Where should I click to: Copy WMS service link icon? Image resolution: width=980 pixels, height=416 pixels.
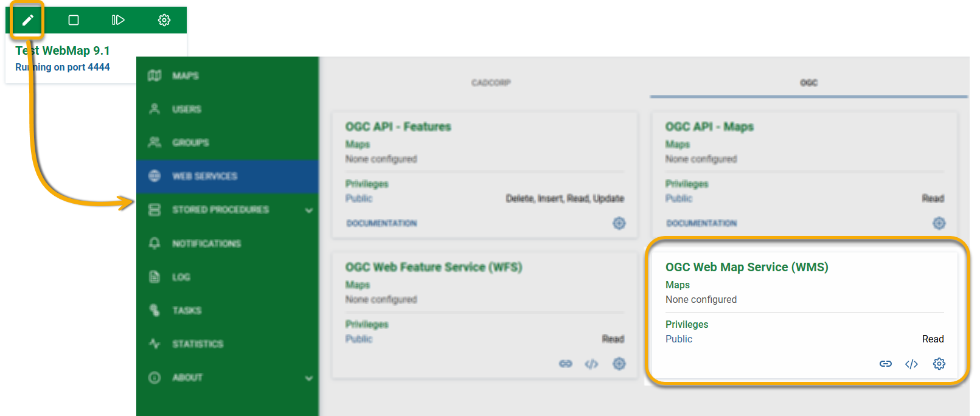(x=886, y=364)
